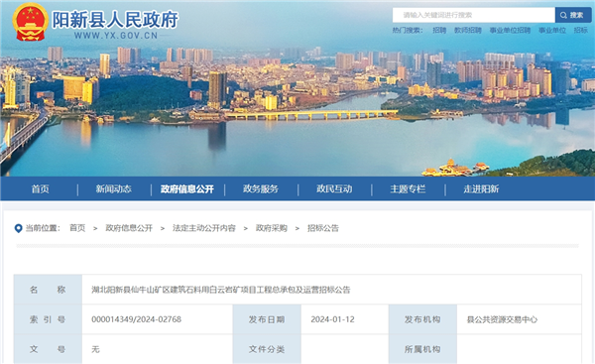Click the search magnifier button

pos(573,15)
